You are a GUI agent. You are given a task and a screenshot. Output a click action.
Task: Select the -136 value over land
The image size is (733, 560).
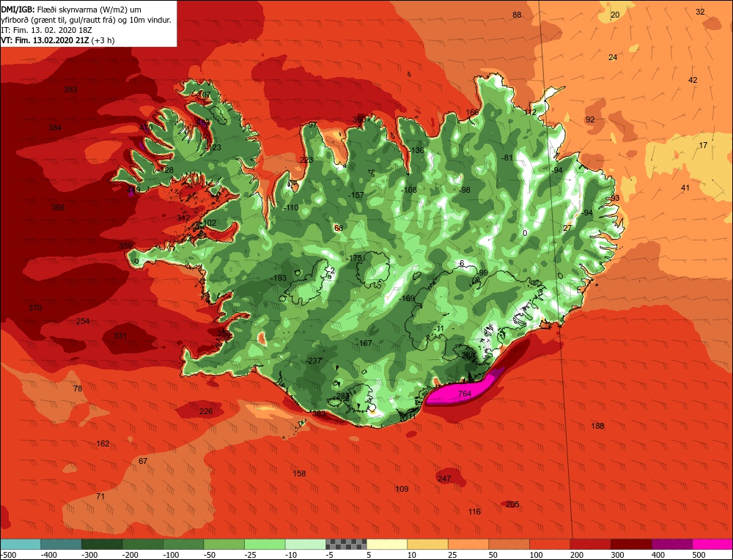(x=416, y=150)
